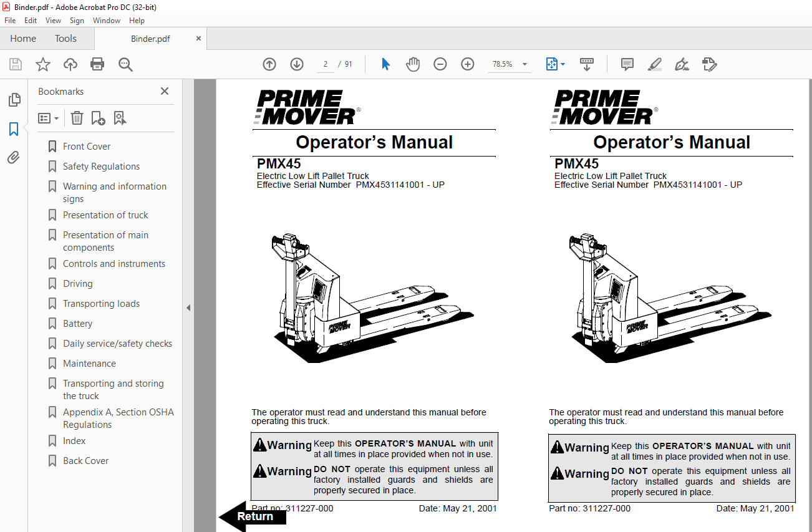
Task: Go to previous page arrow
Action: 269,64
